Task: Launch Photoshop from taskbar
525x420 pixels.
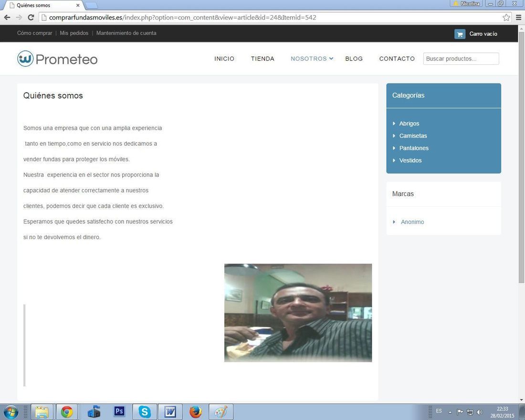Action: coord(119,411)
